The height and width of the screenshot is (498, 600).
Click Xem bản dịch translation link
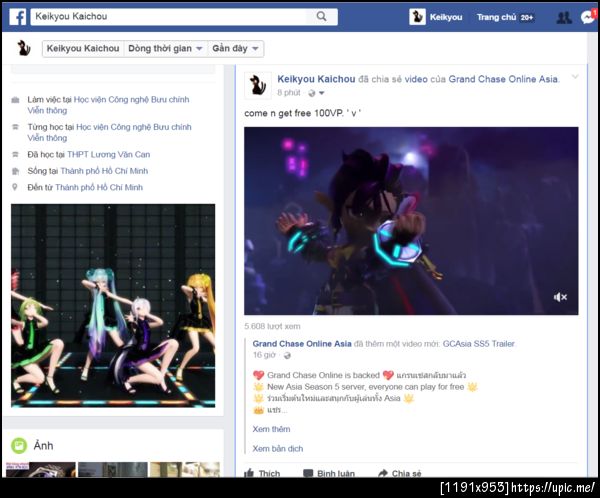click(x=277, y=449)
